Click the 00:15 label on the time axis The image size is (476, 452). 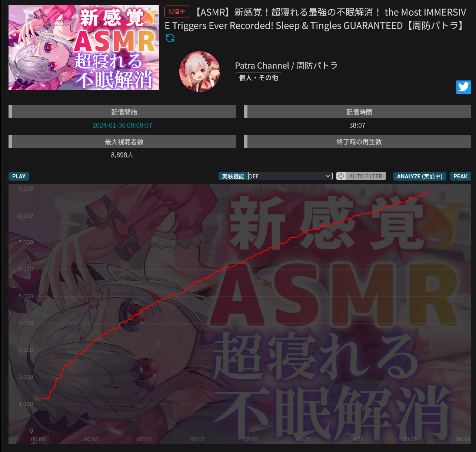197,439
